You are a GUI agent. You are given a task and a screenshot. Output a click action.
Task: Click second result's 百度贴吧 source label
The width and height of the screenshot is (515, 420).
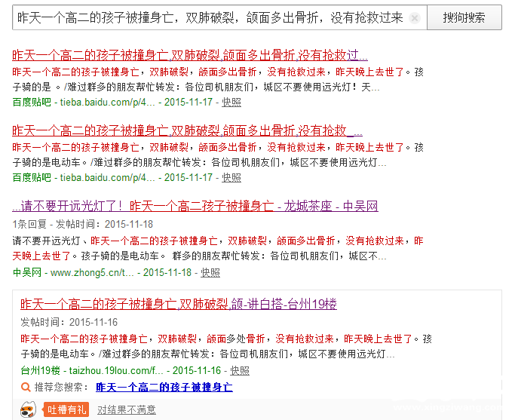pos(32,178)
